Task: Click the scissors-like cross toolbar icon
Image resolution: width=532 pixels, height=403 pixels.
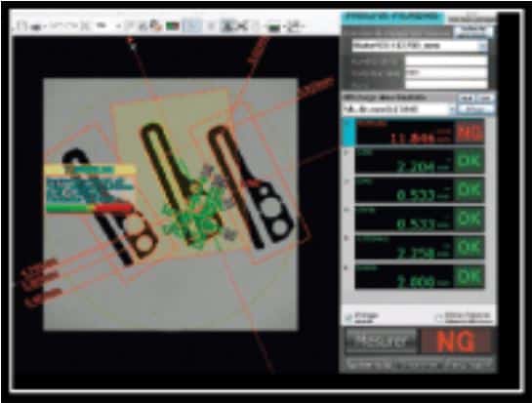Action: coord(242,25)
